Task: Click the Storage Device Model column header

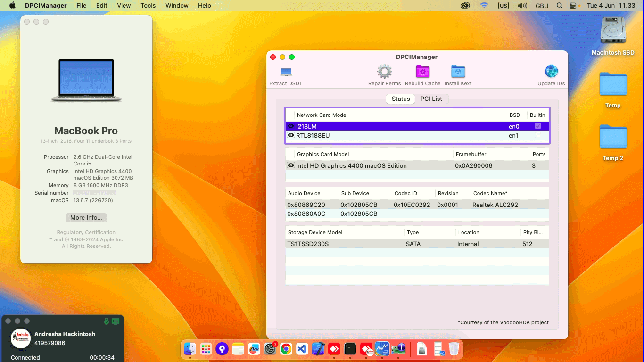Action: (315, 232)
